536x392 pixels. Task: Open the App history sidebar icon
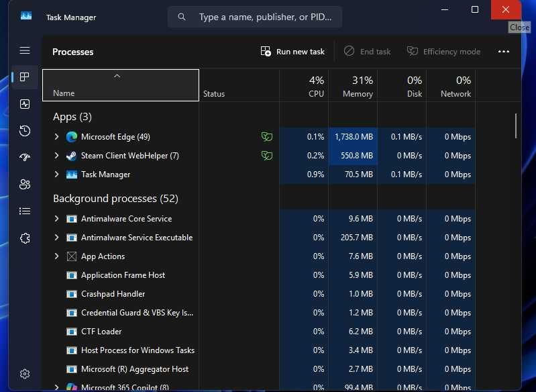point(25,131)
